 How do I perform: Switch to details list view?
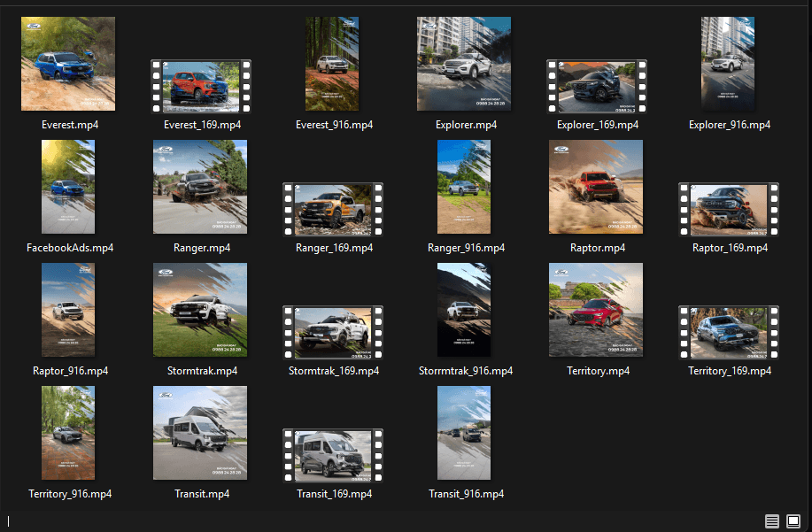point(771,520)
